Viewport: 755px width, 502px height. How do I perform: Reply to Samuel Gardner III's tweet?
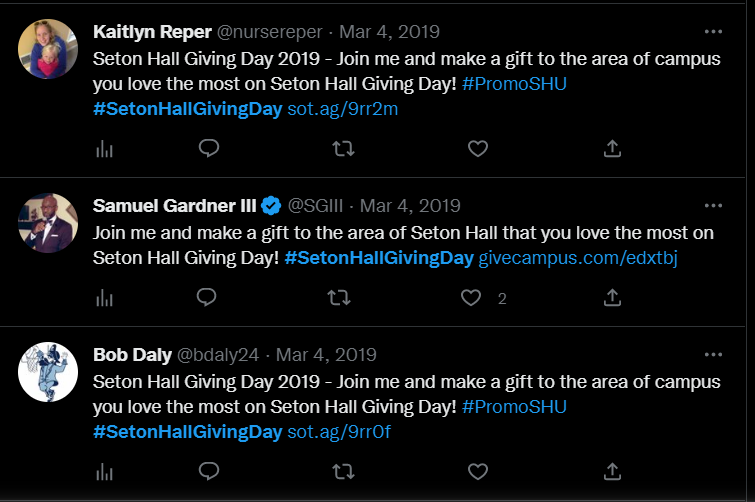point(208,297)
